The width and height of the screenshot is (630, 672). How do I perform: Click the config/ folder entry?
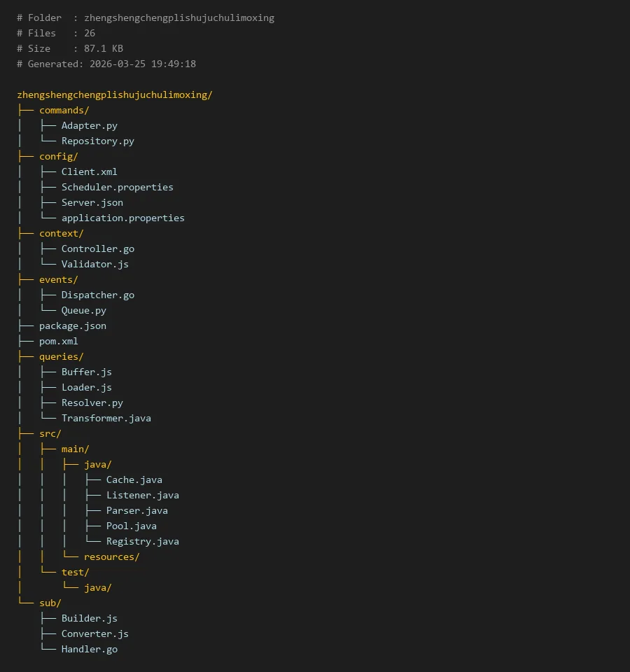pyautogui.click(x=58, y=156)
